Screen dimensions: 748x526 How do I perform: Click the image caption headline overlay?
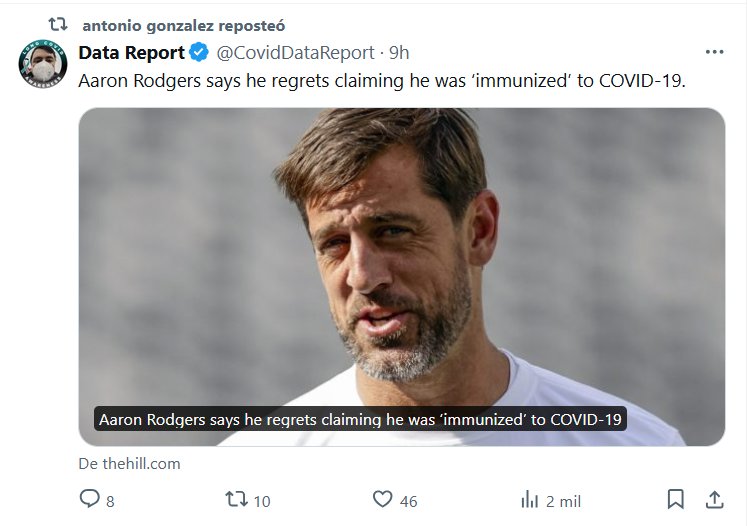360,419
